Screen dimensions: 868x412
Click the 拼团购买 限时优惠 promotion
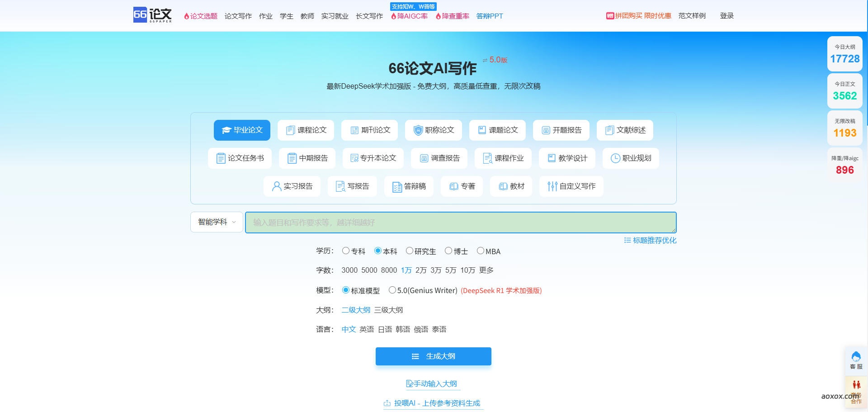(x=638, y=16)
